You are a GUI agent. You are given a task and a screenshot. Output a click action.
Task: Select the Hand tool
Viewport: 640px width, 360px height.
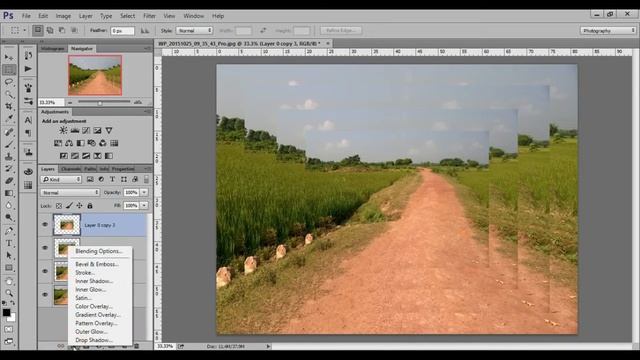[9, 281]
